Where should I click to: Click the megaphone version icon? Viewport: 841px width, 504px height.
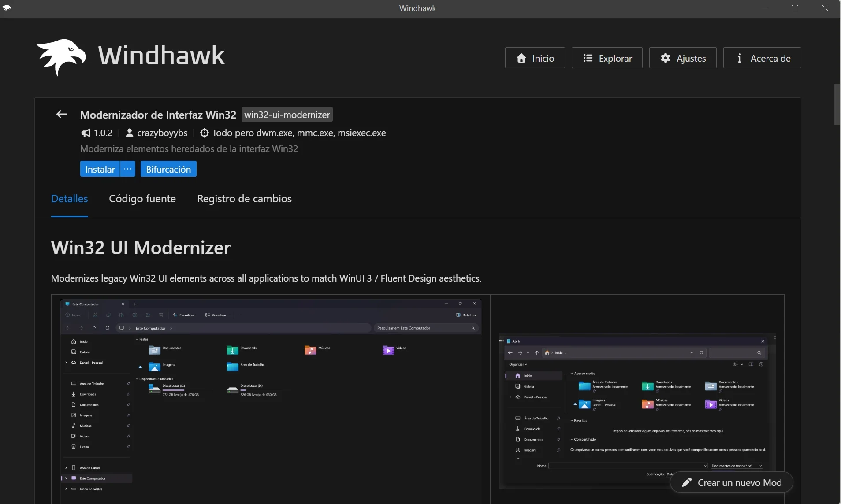(x=86, y=133)
